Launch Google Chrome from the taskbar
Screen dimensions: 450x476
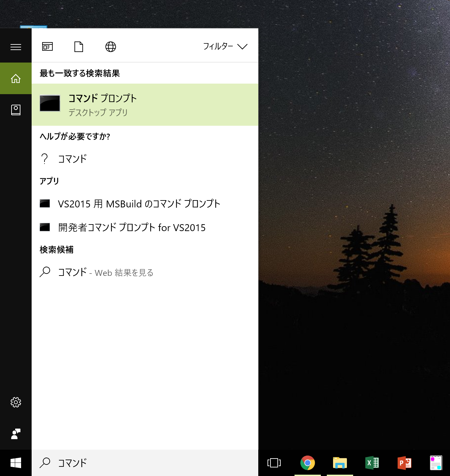click(x=307, y=463)
